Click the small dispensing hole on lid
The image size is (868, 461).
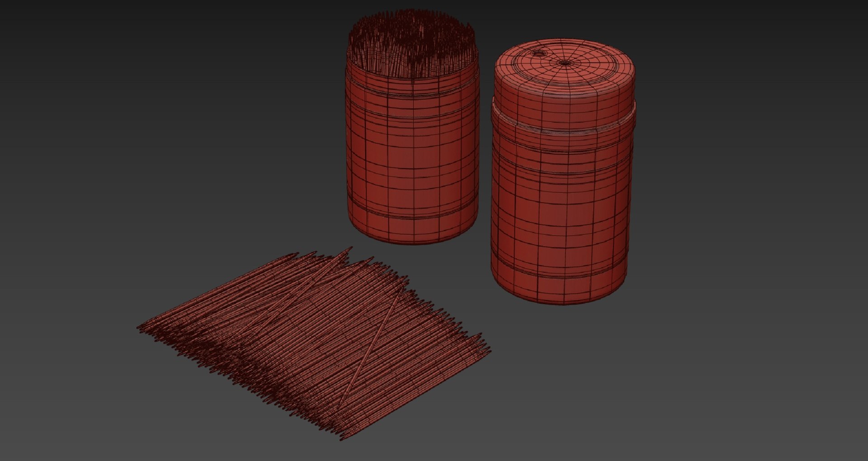click(539, 54)
